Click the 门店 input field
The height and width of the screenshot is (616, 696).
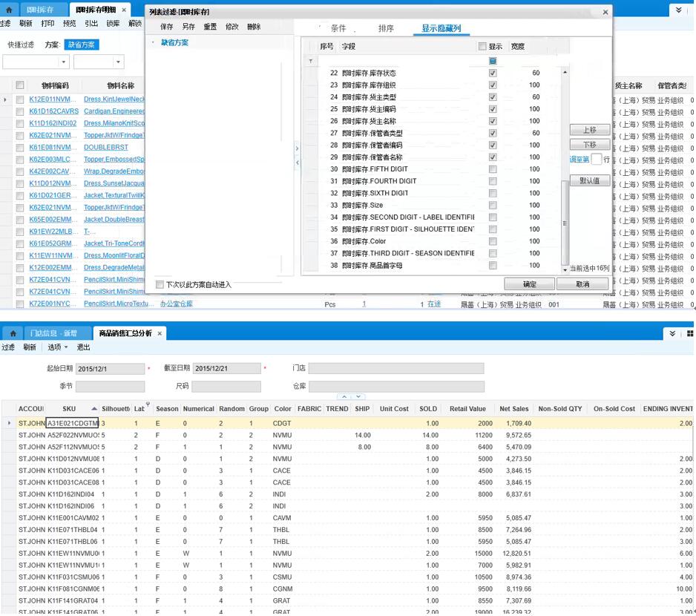pyautogui.click(x=396, y=368)
